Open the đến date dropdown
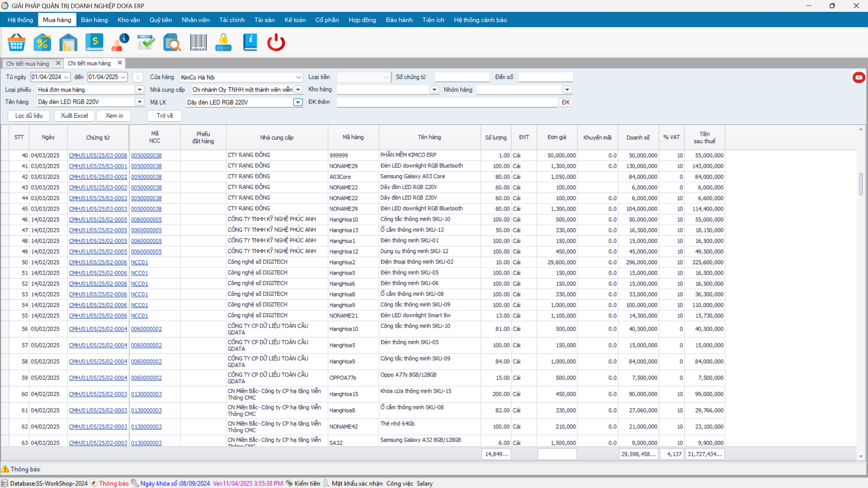Viewport: 868px width, 488px height. (x=123, y=77)
